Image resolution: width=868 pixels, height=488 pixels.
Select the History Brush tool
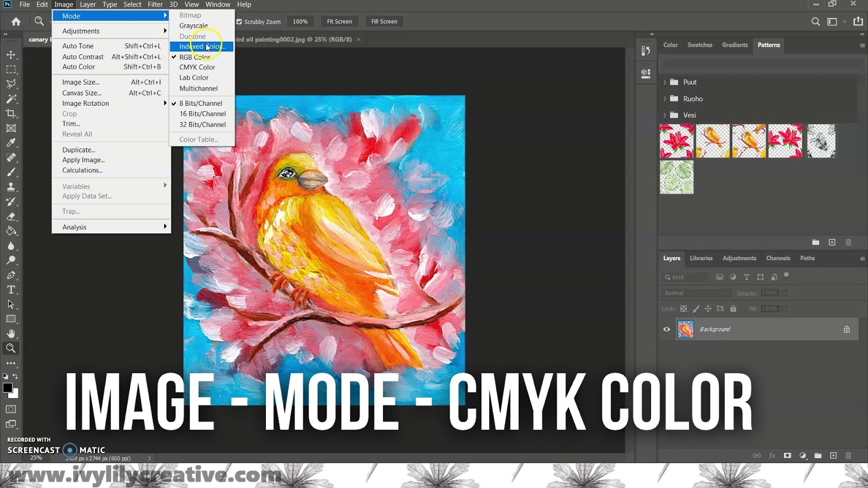click(11, 201)
